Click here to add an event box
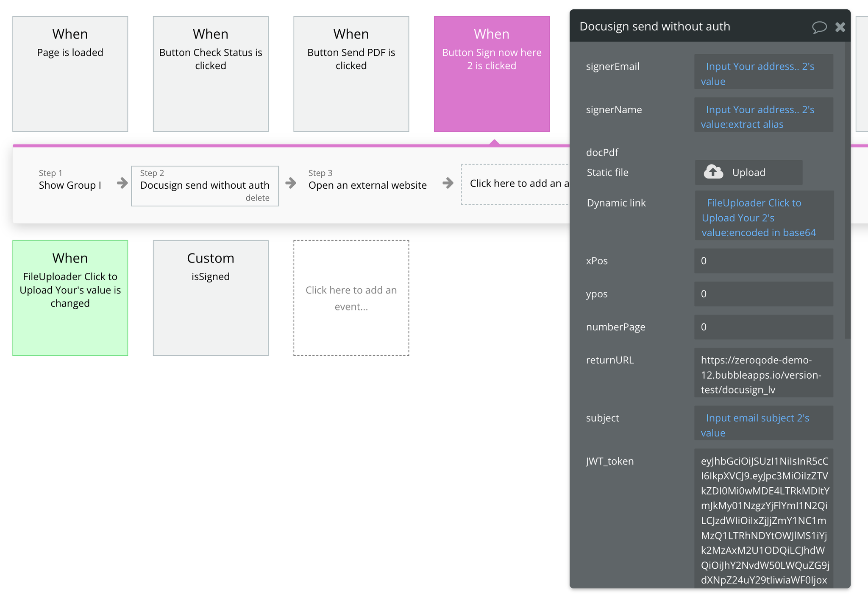Viewport: 868px width, 609px height. coord(351,298)
